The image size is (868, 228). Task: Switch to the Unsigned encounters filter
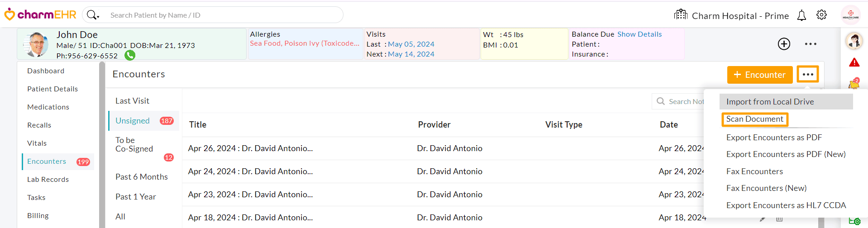(x=132, y=121)
